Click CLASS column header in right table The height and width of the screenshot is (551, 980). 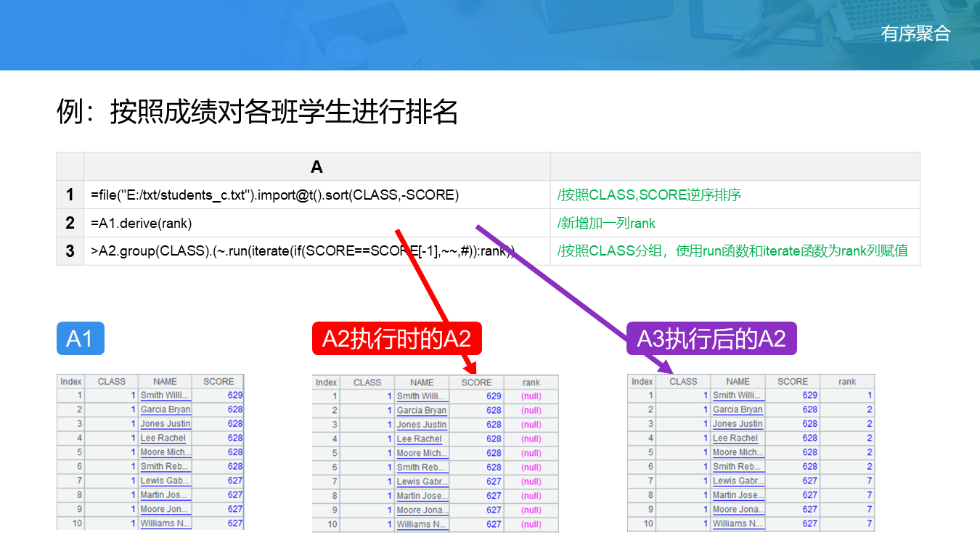683,381
